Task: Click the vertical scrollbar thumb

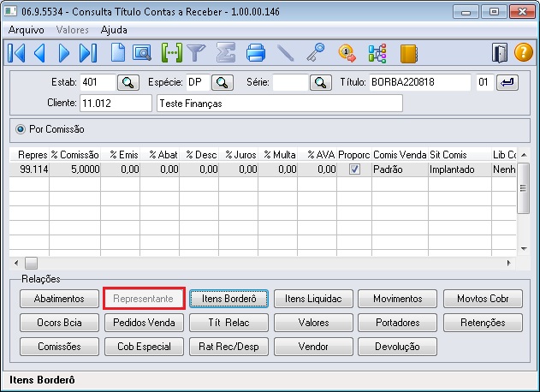Action: [x=524, y=188]
